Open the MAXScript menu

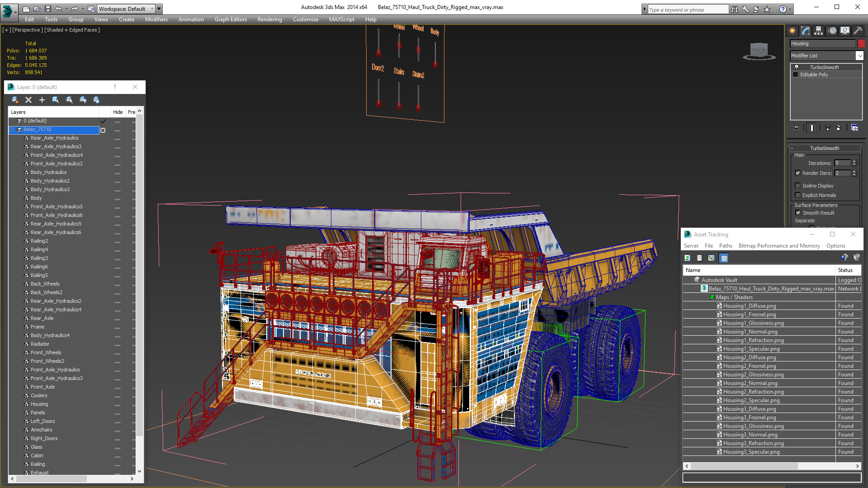click(341, 19)
